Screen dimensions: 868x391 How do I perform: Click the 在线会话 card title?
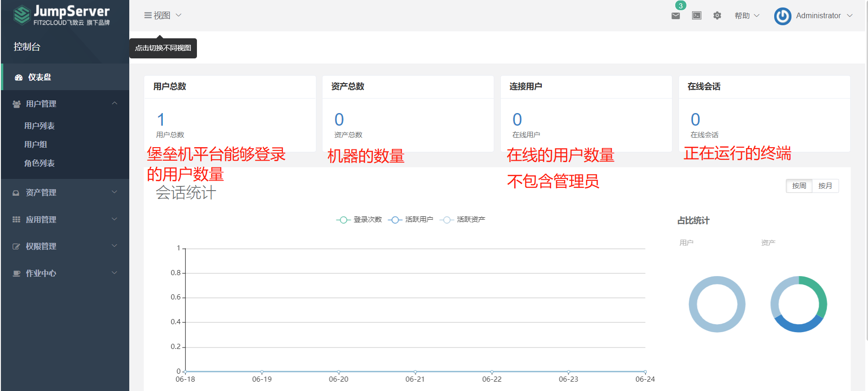click(x=704, y=86)
